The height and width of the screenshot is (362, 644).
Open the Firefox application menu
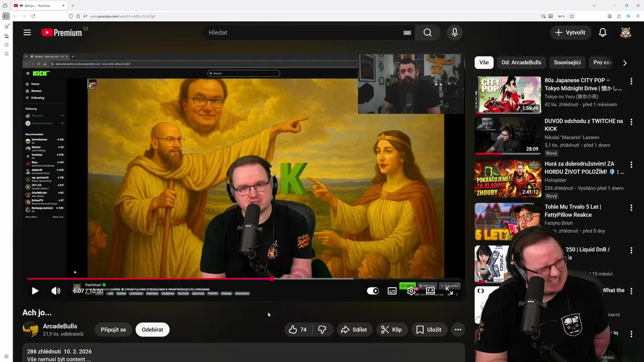tap(637, 16)
